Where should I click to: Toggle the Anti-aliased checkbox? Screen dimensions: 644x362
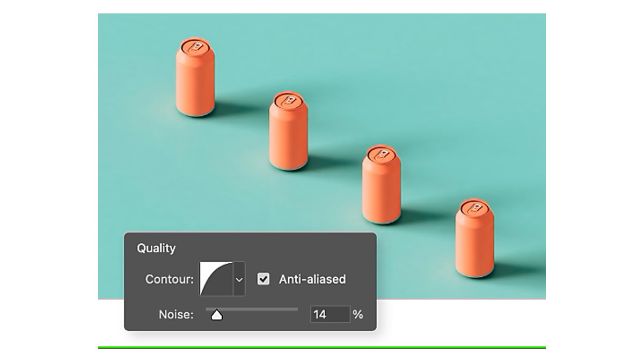click(263, 279)
